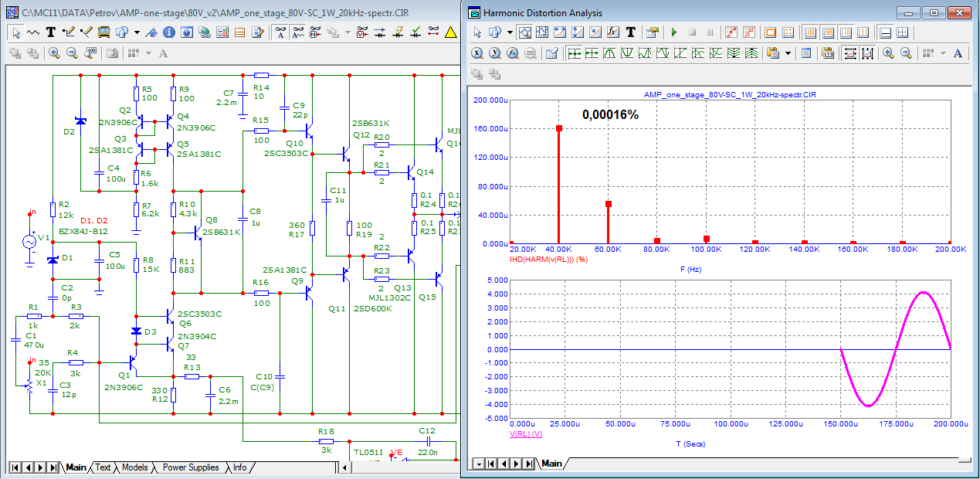Open the Power Supplies tab

[x=190, y=467]
